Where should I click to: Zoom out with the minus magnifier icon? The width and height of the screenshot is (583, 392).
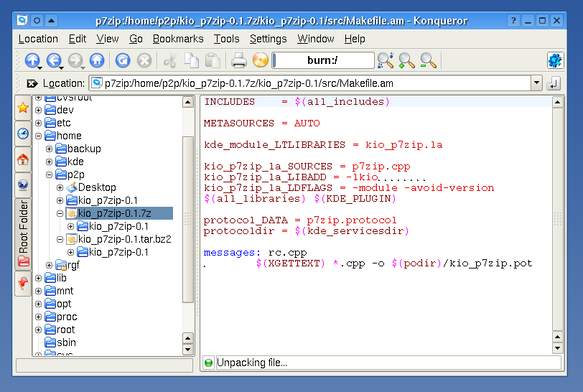pyautogui.click(x=428, y=60)
